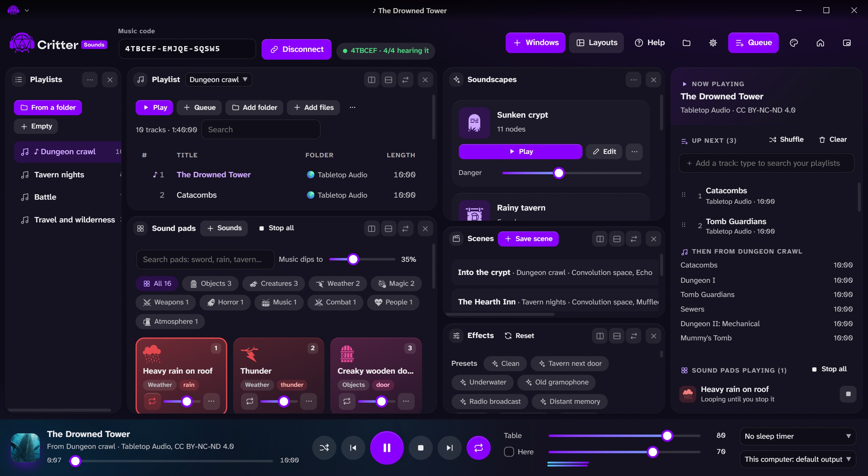Open the No sleep timer dropdown
Image resolution: width=868 pixels, height=476 pixels.
(798, 436)
